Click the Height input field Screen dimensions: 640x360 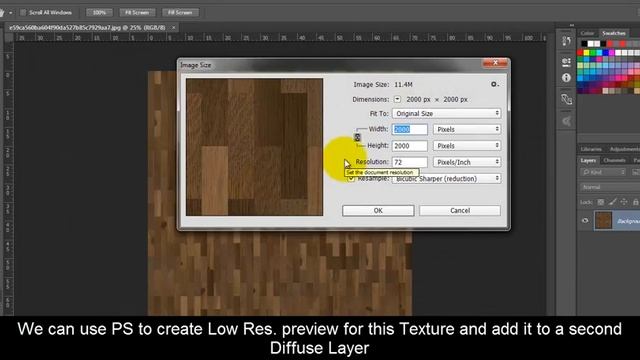(x=410, y=146)
